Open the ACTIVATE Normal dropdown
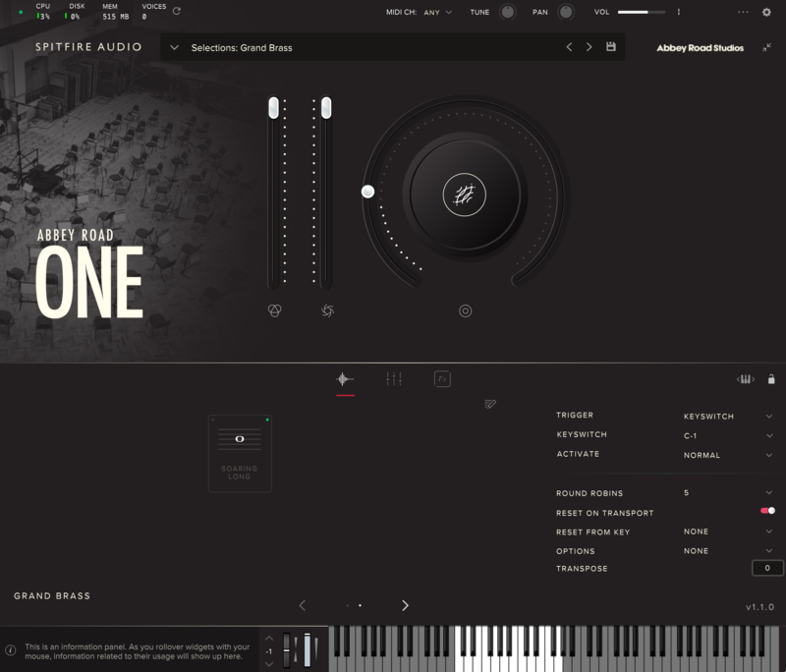This screenshot has width=786, height=672. 728,455
